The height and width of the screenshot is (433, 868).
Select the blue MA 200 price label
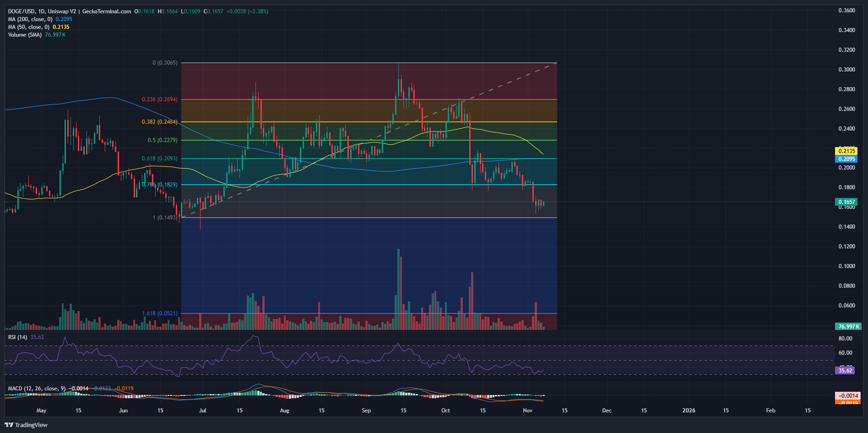(x=846, y=159)
